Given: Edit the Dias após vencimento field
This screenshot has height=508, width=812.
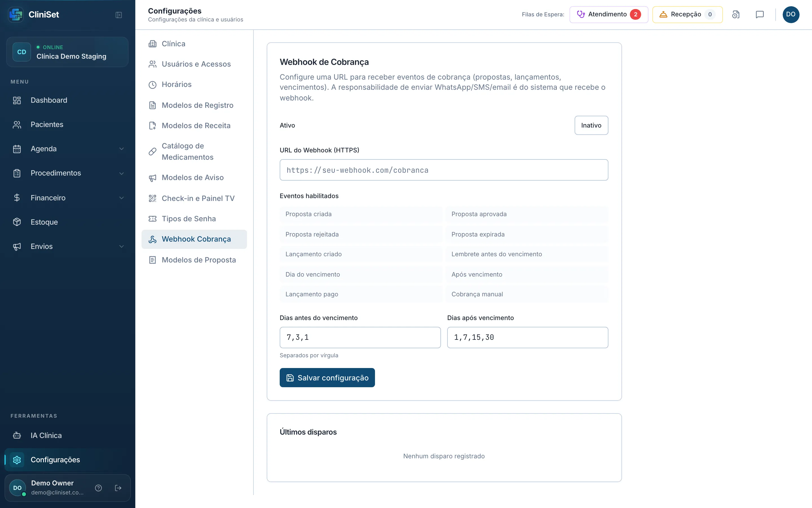Looking at the screenshot, I should pyautogui.click(x=528, y=337).
